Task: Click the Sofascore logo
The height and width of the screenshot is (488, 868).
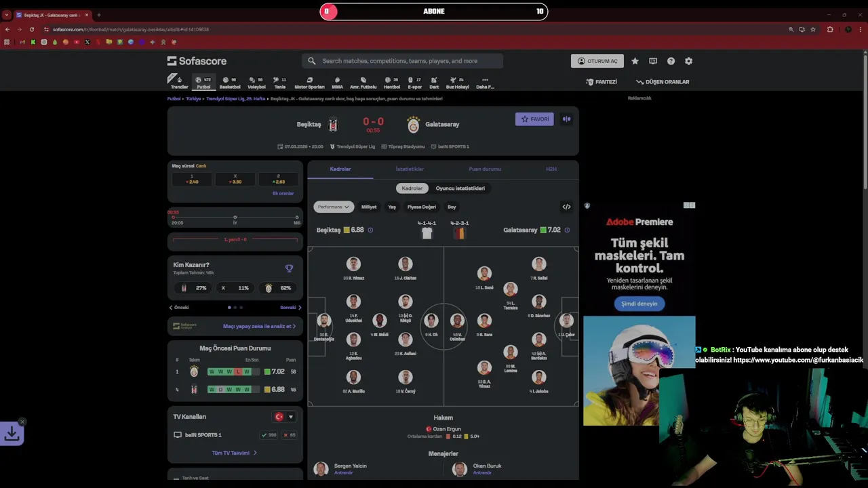Action: pos(197,61)
